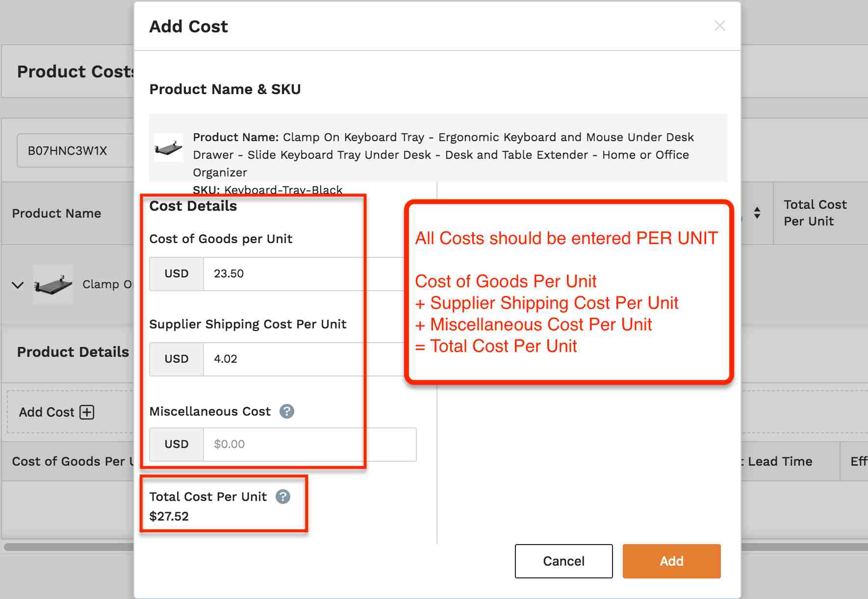Viewport: 868px width, 599px height.
Task: Focus the Miscellaneous Cost input field
Action: 310,444
